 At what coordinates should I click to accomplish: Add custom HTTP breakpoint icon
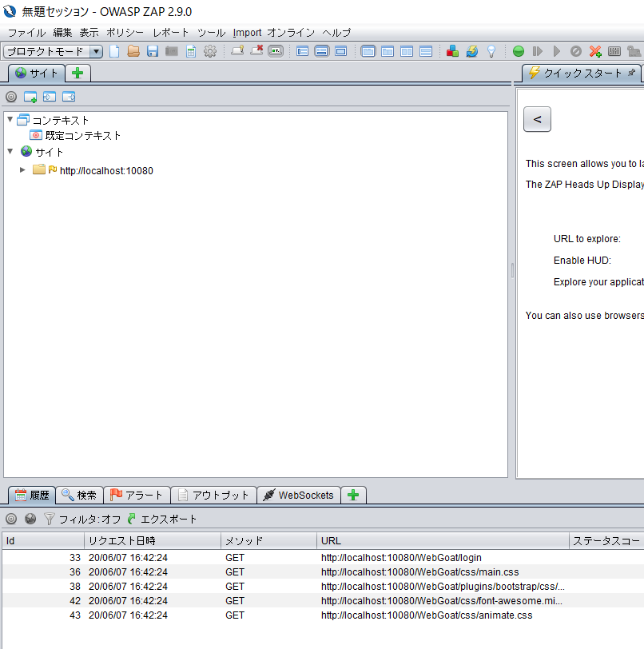(x=595, y=51)
